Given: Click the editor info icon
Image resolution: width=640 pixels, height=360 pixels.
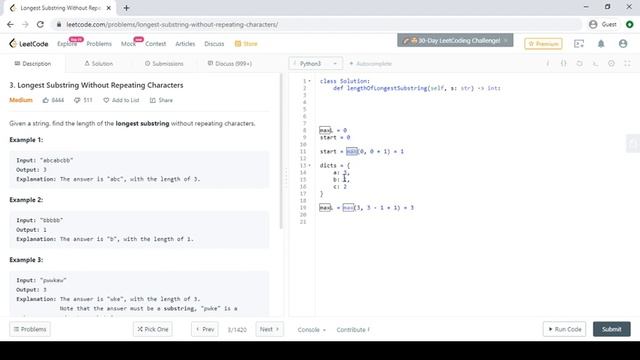Looking at the screenshot, I should [x=548, y=64].
